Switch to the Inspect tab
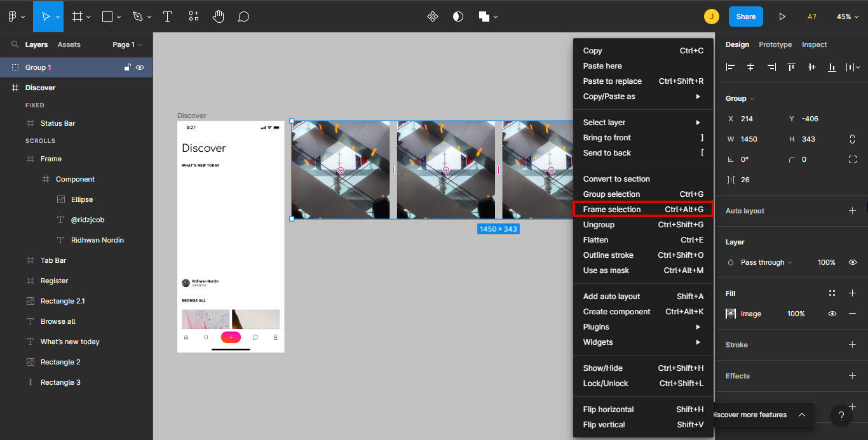This screenshot has width=868, height=440. coord(814,44)
